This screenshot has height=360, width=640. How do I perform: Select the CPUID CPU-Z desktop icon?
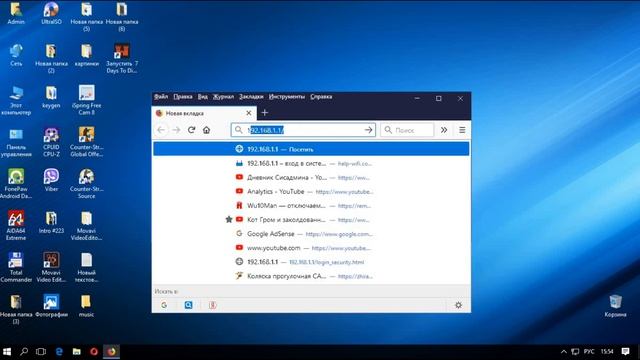pos(51,142)
